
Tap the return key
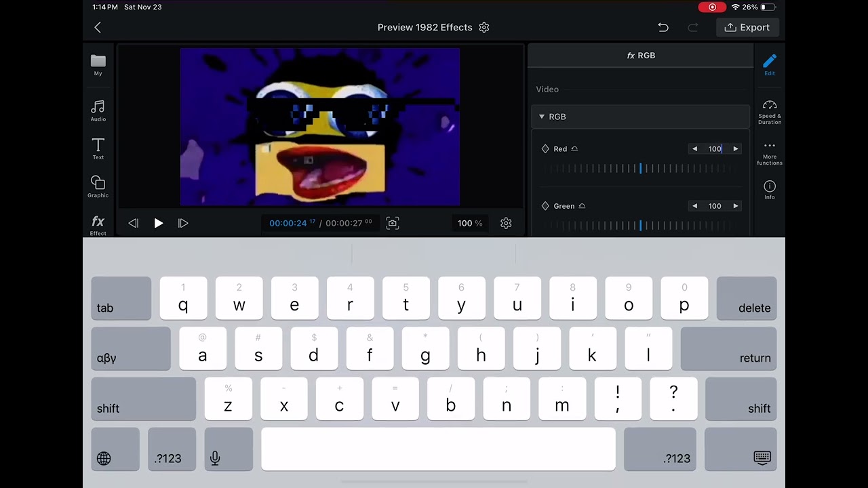(x=728, y=348)
